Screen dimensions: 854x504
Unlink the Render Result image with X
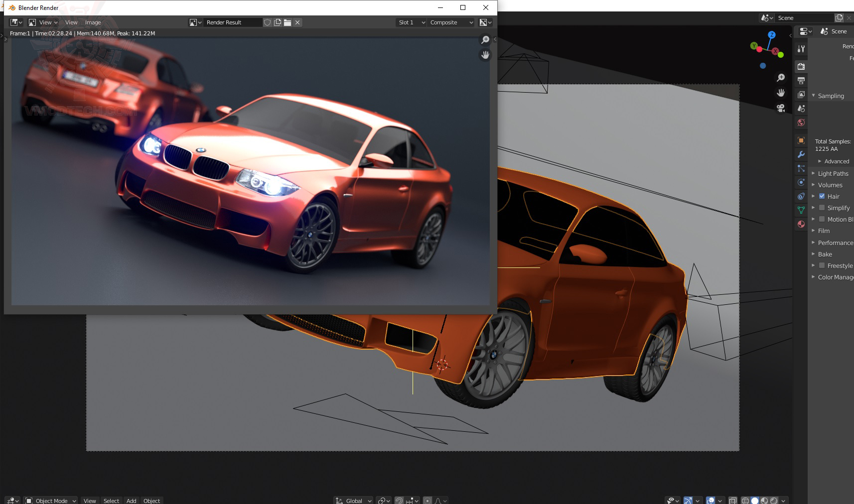tap(297, 22)
